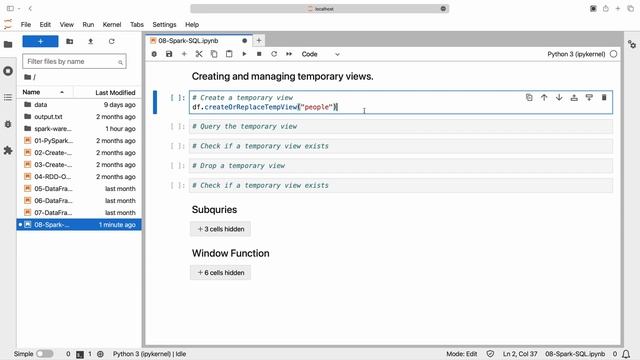Click the notebook trust shield icon
This screenshot has width=640, height=360.
click(490, 354)
